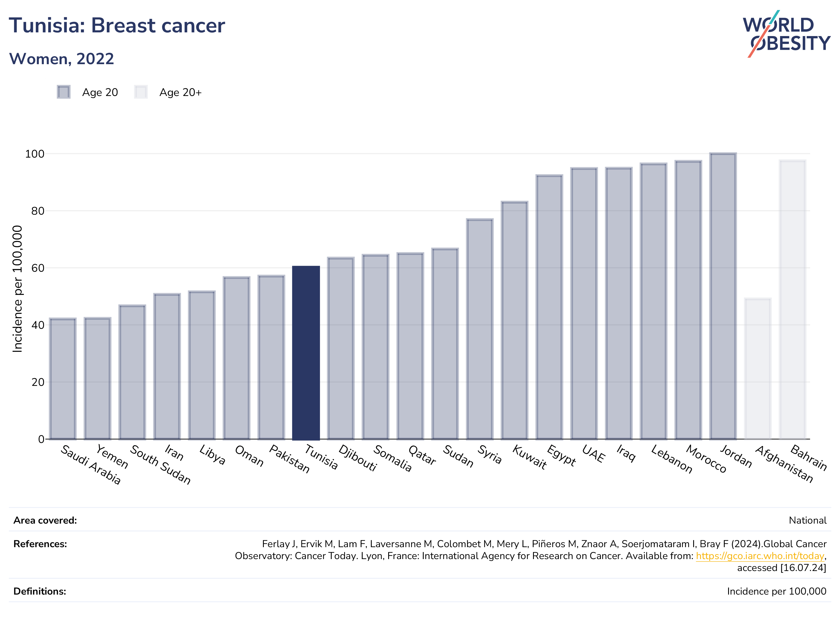Click the Jordan bar
Image resolution: width=840 pixels, height=617 pixels.
click(x=723, y=296)
